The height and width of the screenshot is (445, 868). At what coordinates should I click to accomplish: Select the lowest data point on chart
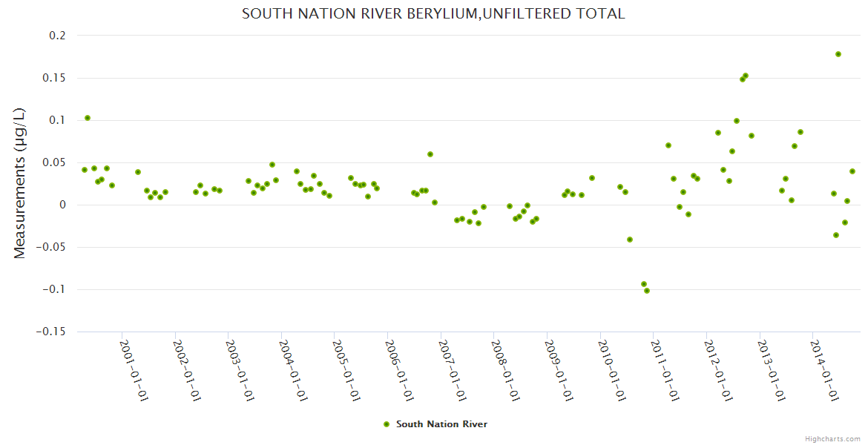[x=647, y=291]
